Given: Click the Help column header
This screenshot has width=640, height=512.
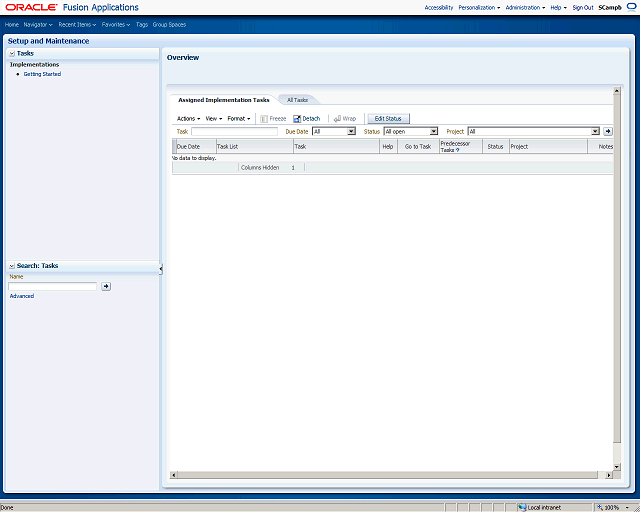Looking at the screenshot, I should click(x=388, y=147).
